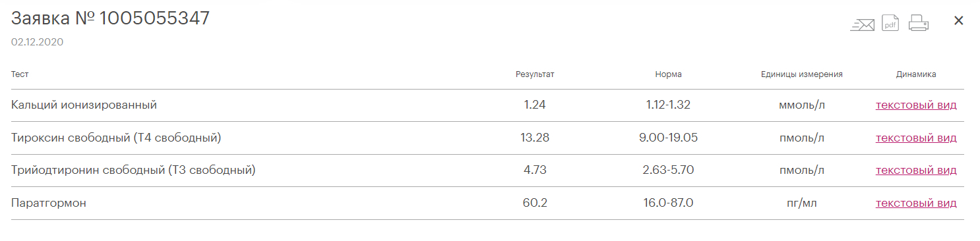980x241 pixels.
Task: Click the Единицы измерения column header
Action: click(x=802, y=74)
